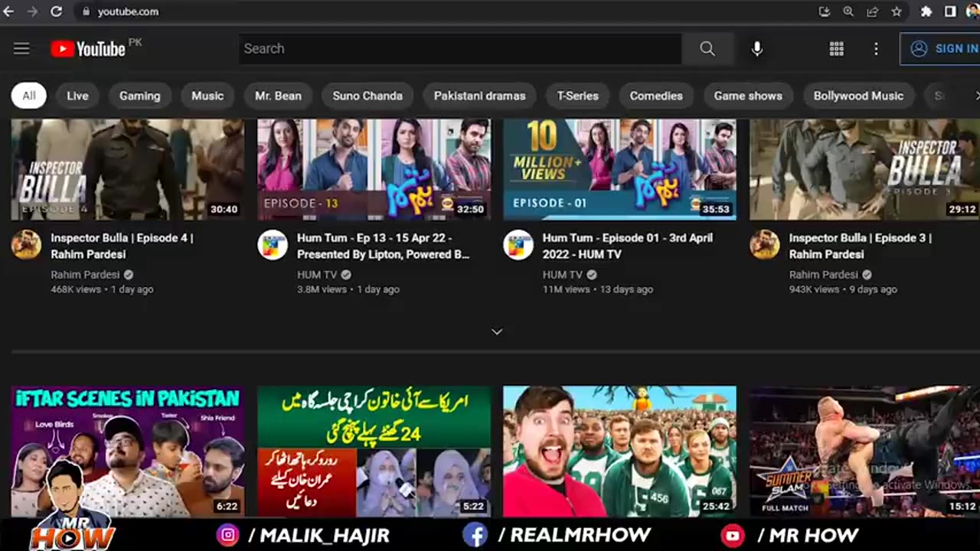980x551 pixels.
Task: Open Hum Tum Episode 01 thumbnail
Action: pos(619,169)
